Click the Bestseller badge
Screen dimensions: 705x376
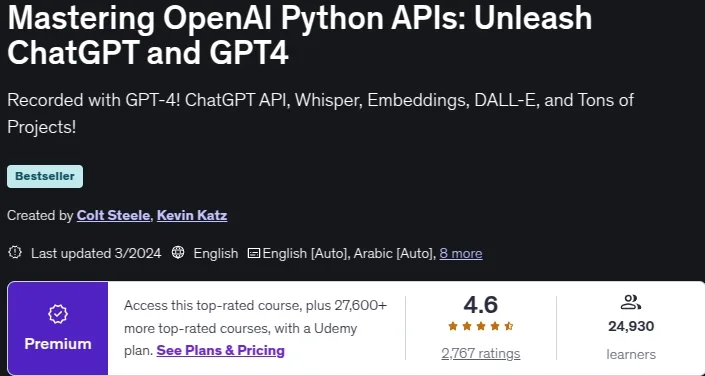45,176
